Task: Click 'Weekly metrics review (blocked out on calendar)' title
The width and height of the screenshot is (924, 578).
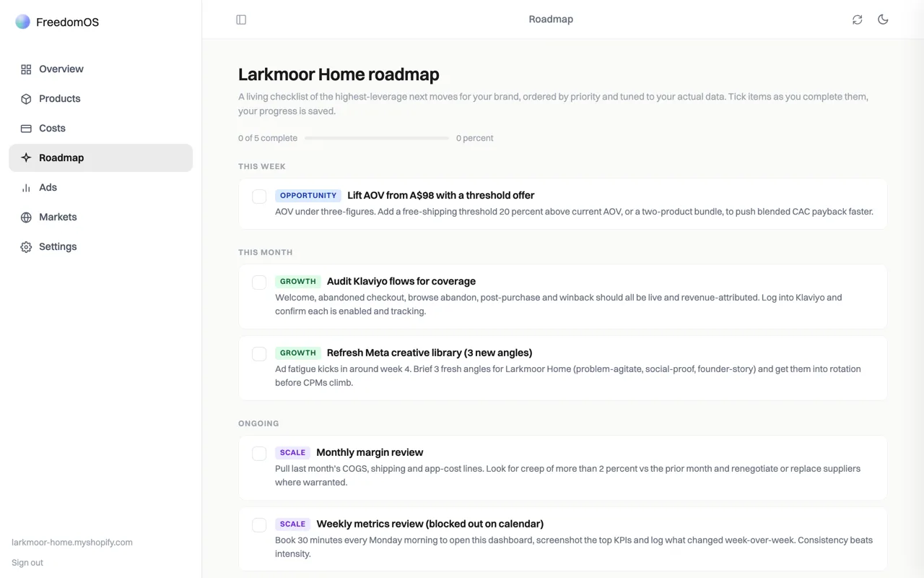Action: 430,525
